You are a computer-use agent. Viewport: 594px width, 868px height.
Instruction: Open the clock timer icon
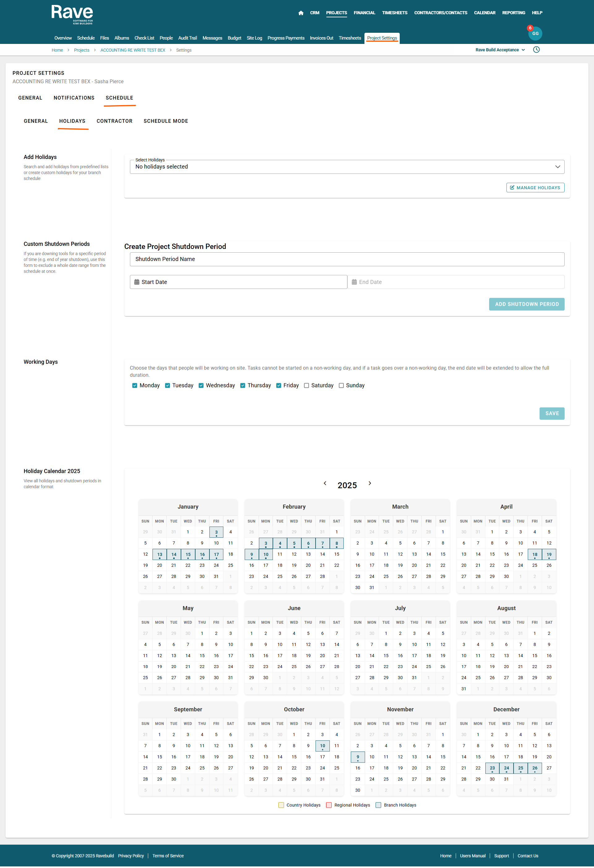pos(536,50)
